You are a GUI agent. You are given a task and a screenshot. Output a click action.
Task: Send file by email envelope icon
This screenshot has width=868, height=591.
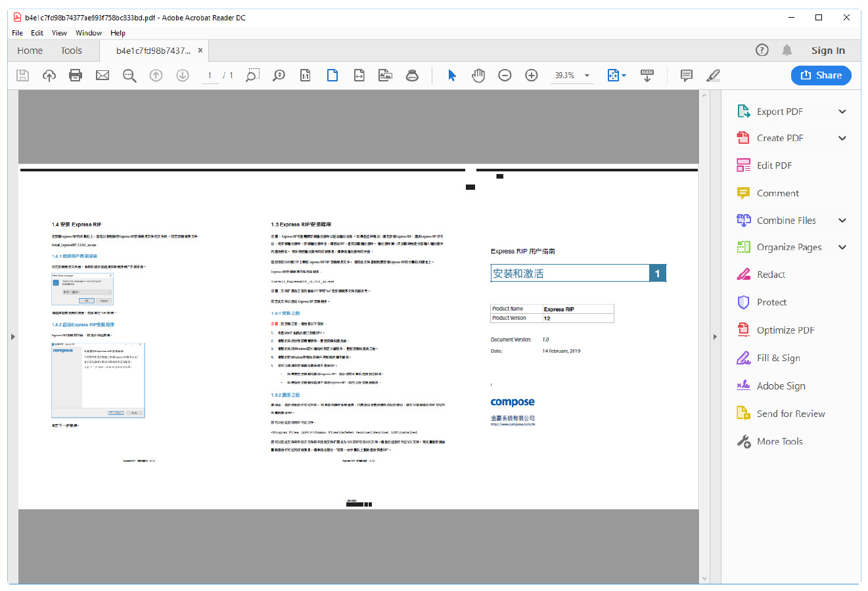point(103,76)
